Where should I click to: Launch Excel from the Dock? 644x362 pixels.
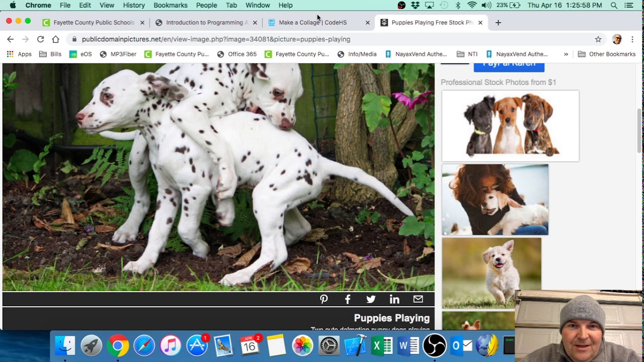[382, 346]
